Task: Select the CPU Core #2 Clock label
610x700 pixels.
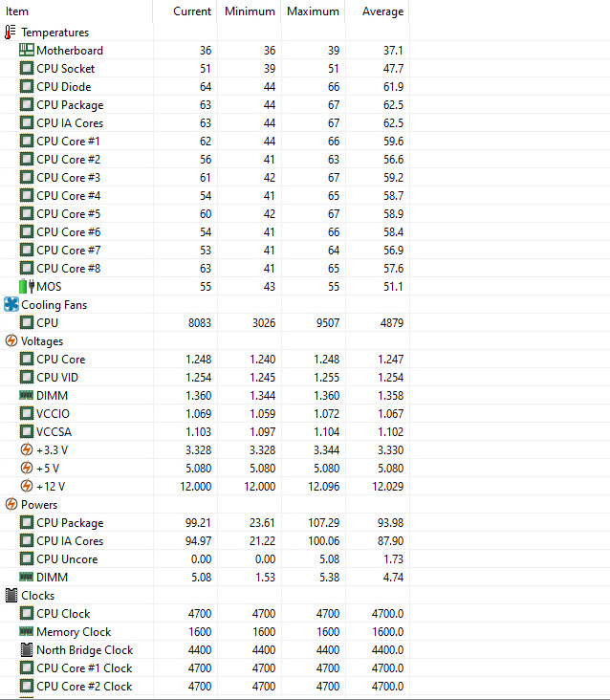Action: 85,687
